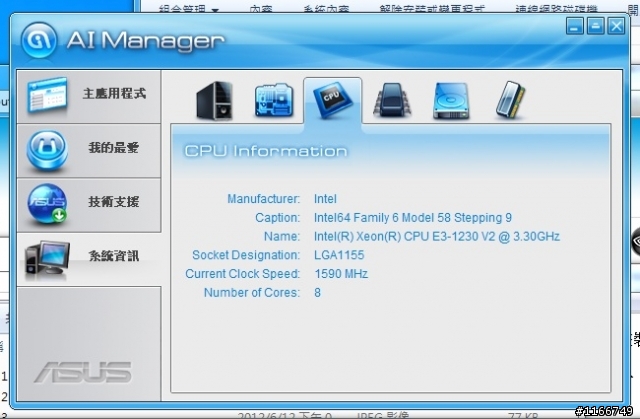640x419 pixels.
Task: Open the BIOS chip information icon
Action: click(392, 100)
